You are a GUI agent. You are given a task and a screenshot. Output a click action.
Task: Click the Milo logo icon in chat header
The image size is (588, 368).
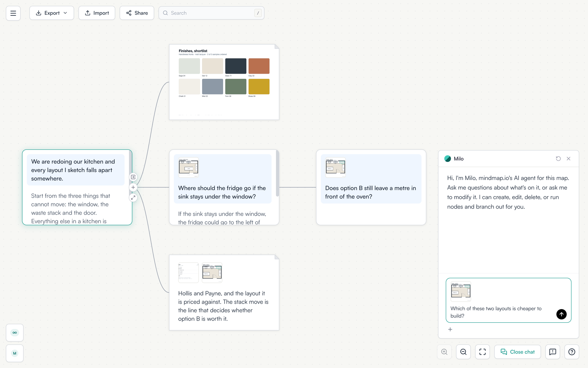(x=448, y=159)
